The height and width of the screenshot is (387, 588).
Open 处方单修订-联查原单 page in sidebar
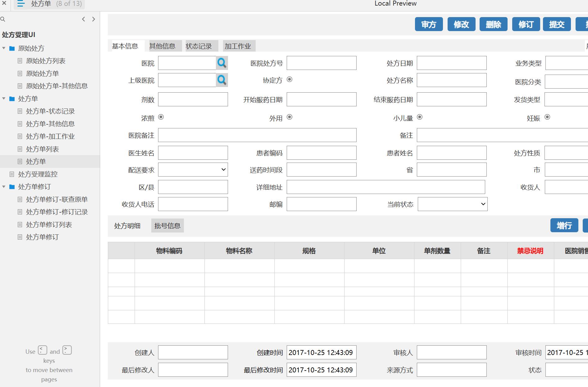click(x=57, y=199)
